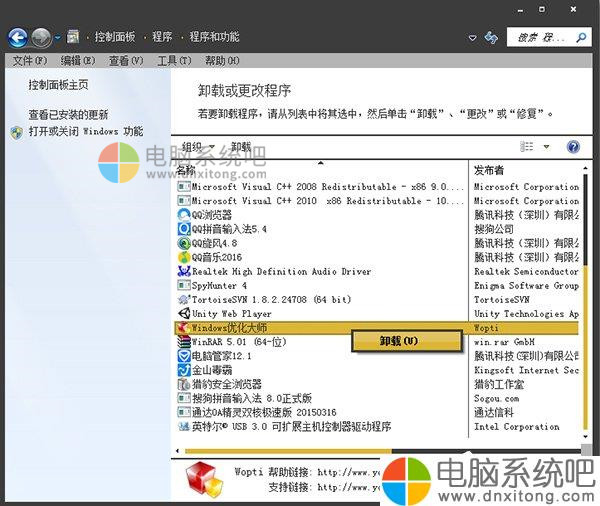Click publisher Intel Corporation cell
600x506 pixels.
click(x=517, y=426)
